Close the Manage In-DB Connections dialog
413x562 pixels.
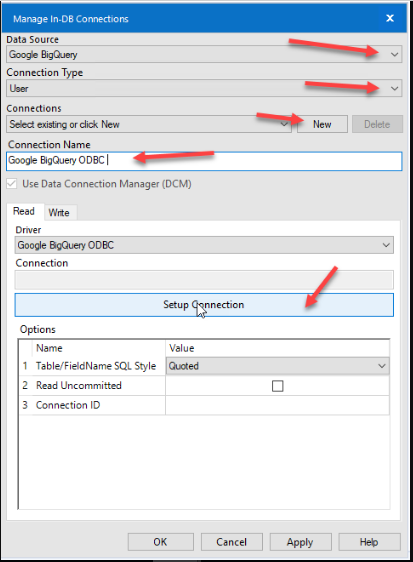(390, 18)
